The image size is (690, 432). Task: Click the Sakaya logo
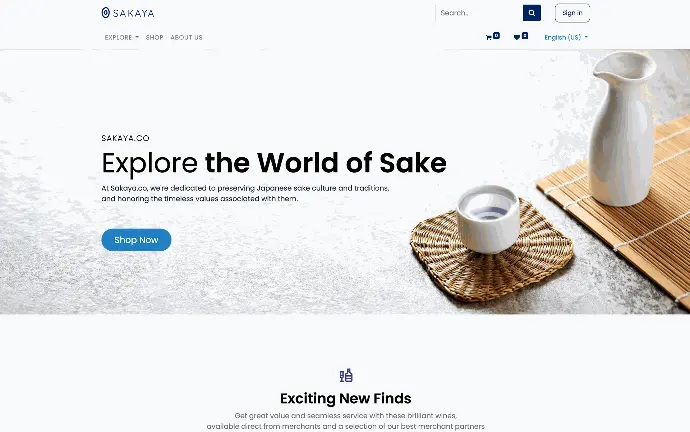[x=128, y=13]
